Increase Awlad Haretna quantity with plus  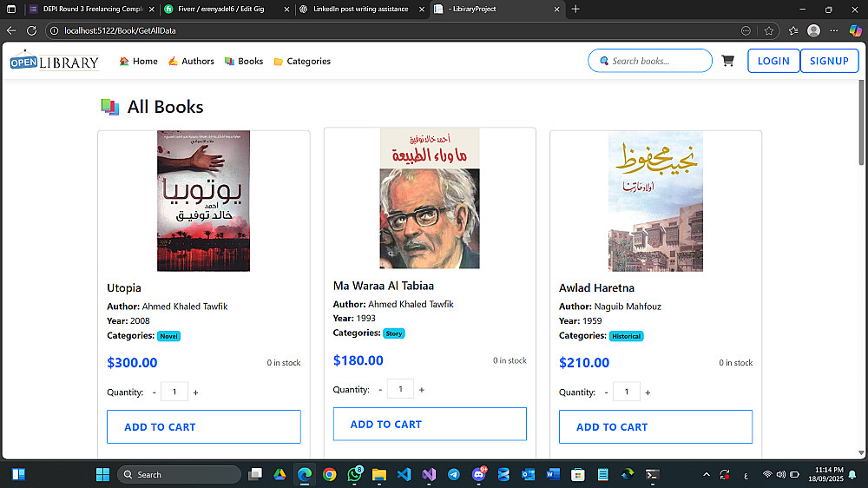pyautogui.click(x=648, y=392)
